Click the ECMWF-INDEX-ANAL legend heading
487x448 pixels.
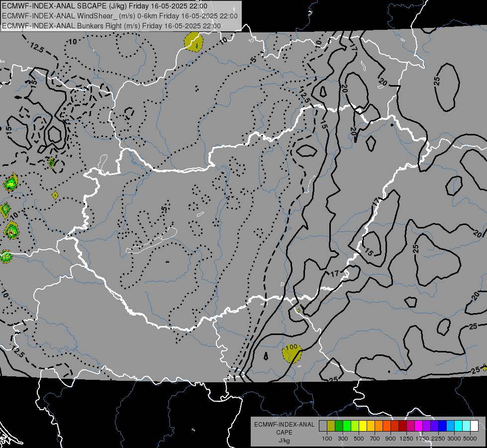tap(284, 425)
